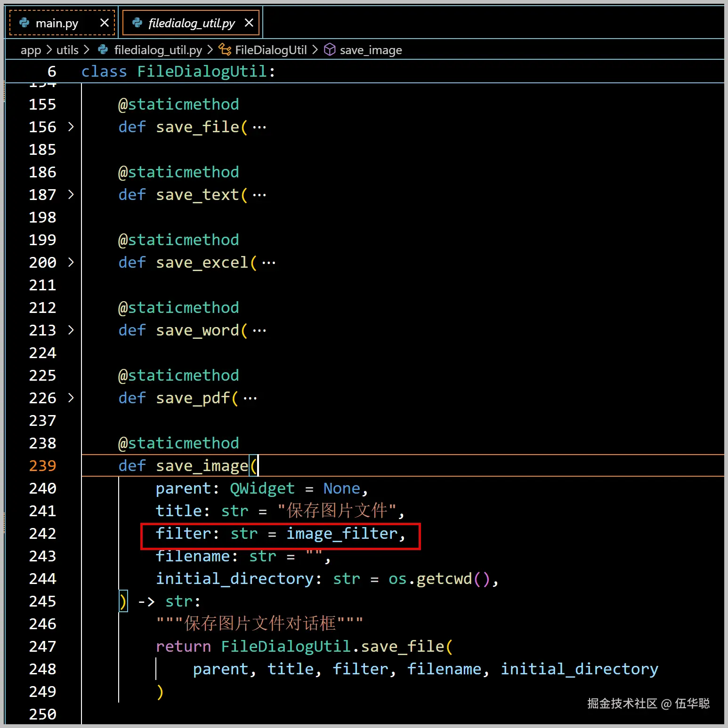Screen dimensions: 728x728
Task: Open filedialog_util.py breadcrumb segment
Action: (x=158, y=50)
